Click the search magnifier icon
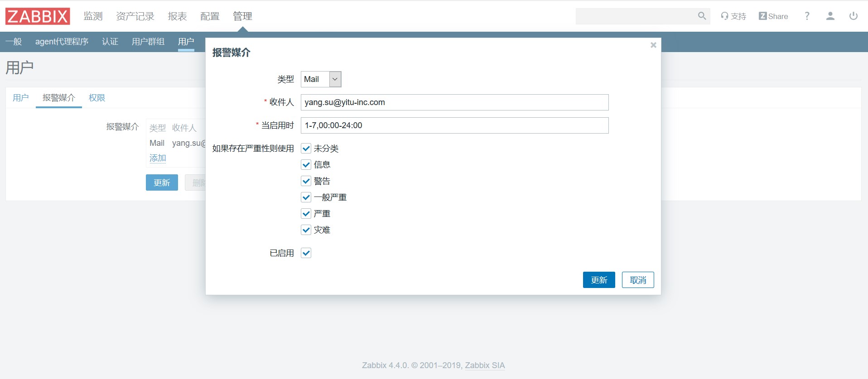The image size is (868, 379). coord(702,16)
